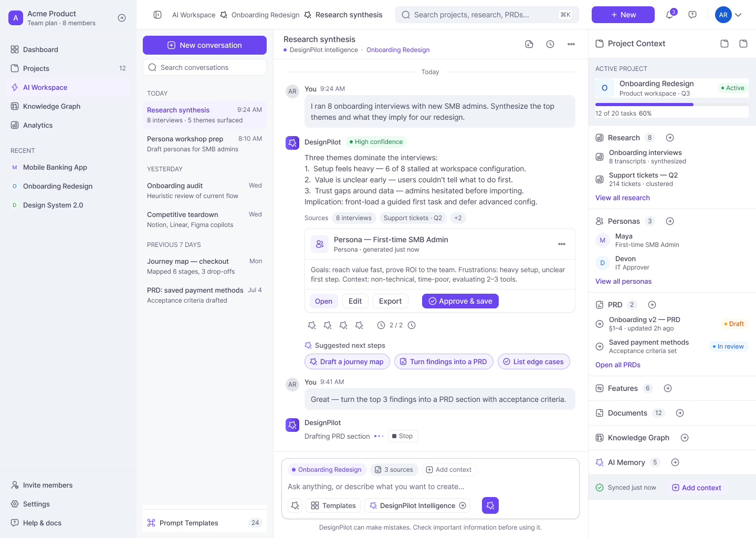Click the clock icon right of 2 / 2
756x538 pixels.
coord(412,325)
